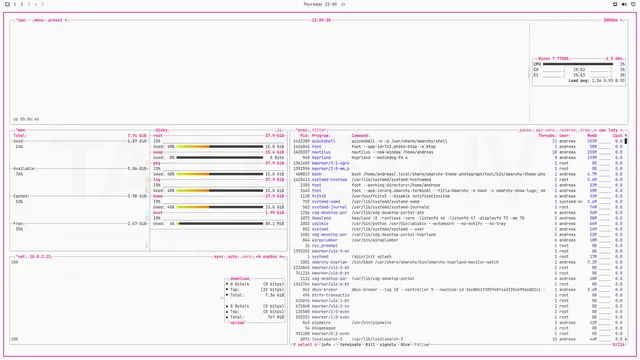
Task: Select the Hyprland process row
Action: pyautogui.click(x=458, y=158)
